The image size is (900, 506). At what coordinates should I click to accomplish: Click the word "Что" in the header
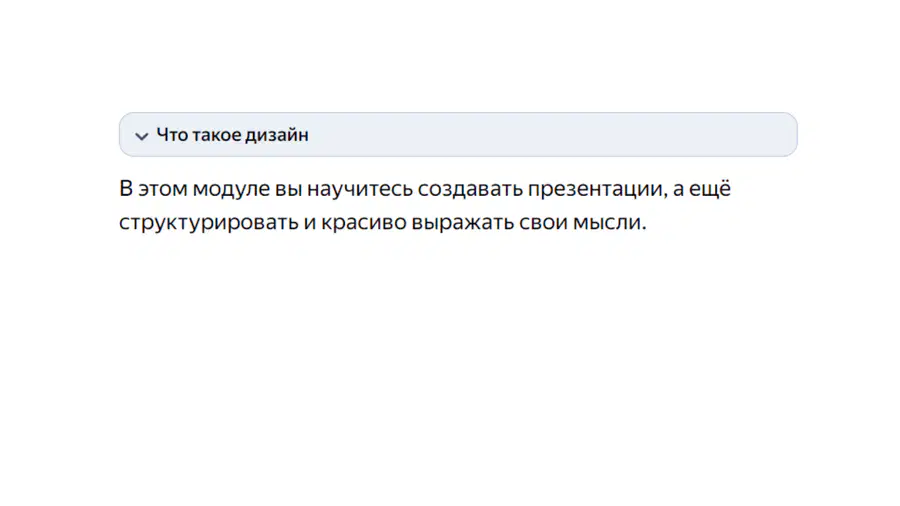(x=172, y=135)
